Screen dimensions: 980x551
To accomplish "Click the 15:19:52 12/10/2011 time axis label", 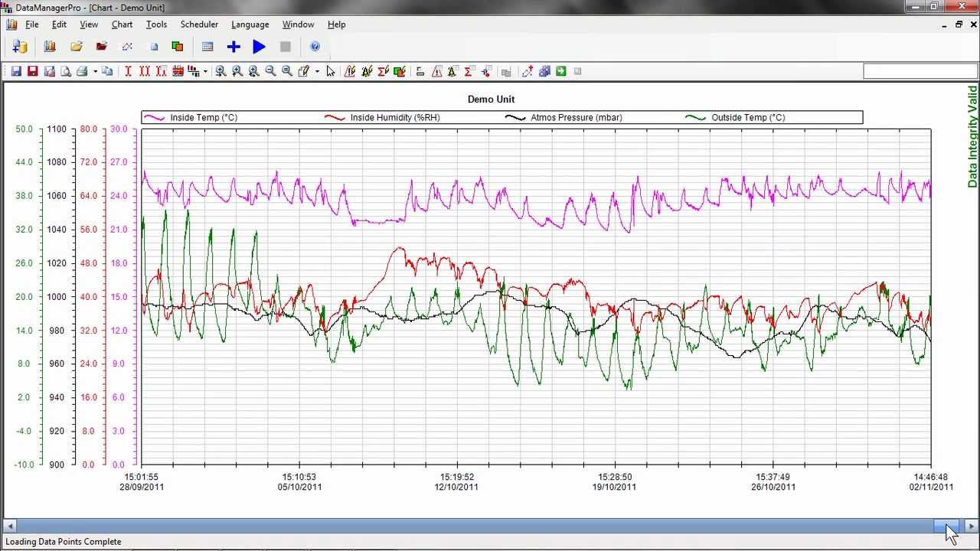I will (x=456, y=482).
